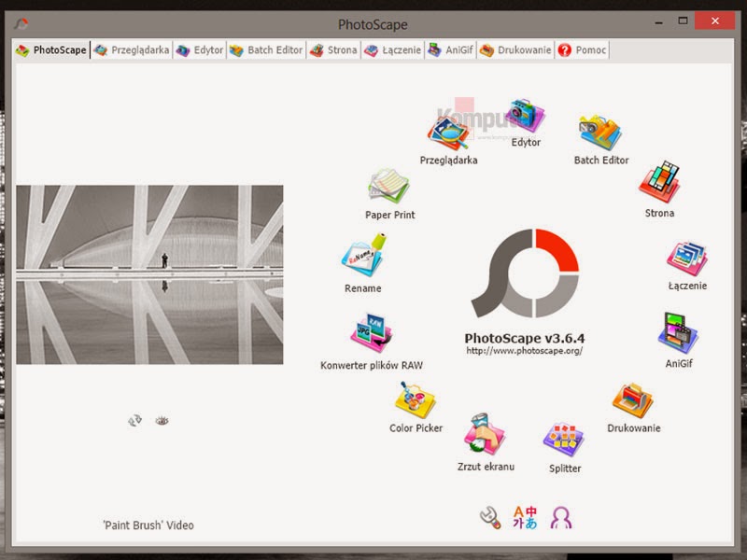This screenshot has height=560, width=747.
Task: Open the Splitter icon
Action: pyautogui.click(x=564, y=440)
